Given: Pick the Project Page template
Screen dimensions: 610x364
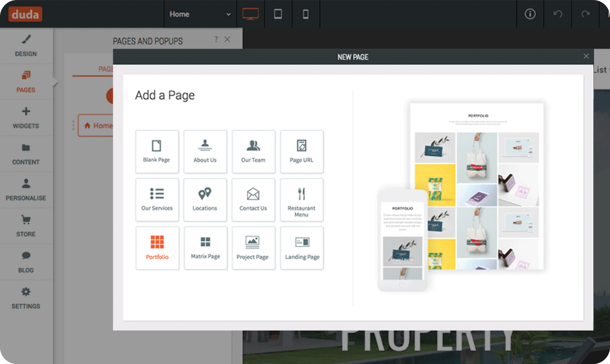Looking at the screenshot, I should pos(254,248).
